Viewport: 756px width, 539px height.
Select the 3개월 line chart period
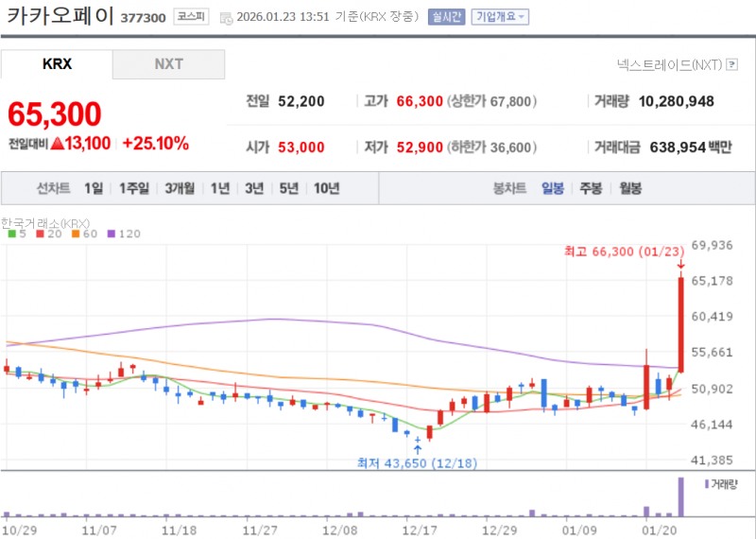point(180,188)
